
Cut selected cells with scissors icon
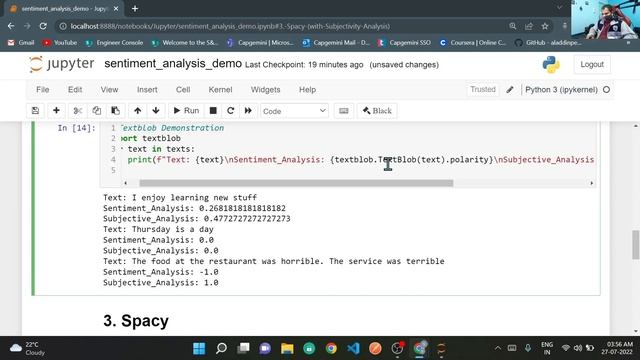coord(78,111)
